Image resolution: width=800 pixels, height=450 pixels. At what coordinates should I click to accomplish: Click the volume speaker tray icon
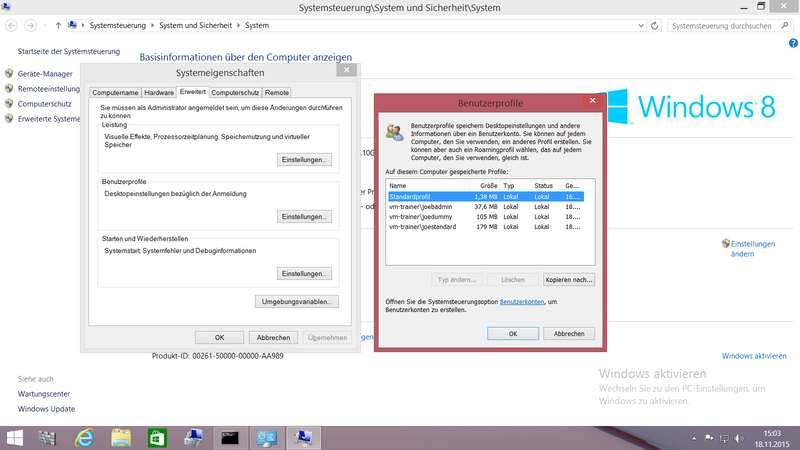click(x=739, y=438)
